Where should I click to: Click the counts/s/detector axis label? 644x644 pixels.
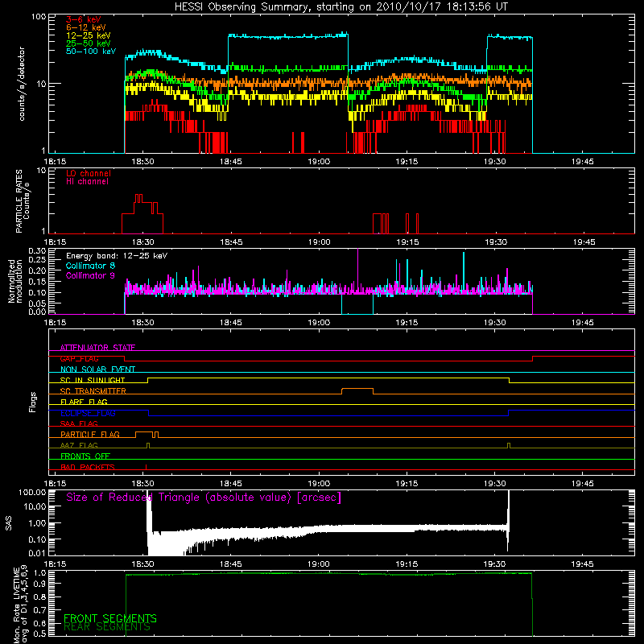click(x=22, y=84)
